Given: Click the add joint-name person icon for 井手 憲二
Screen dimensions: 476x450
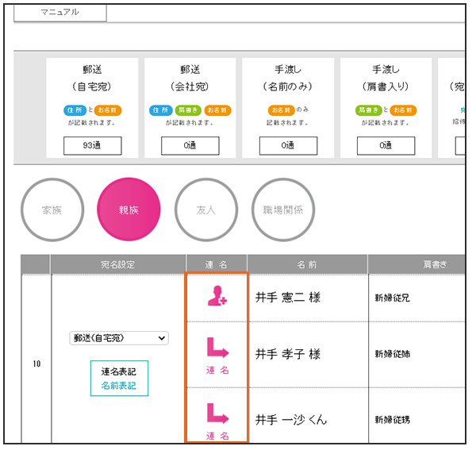Looking at the screenshot, I should [x=217, y=297].
